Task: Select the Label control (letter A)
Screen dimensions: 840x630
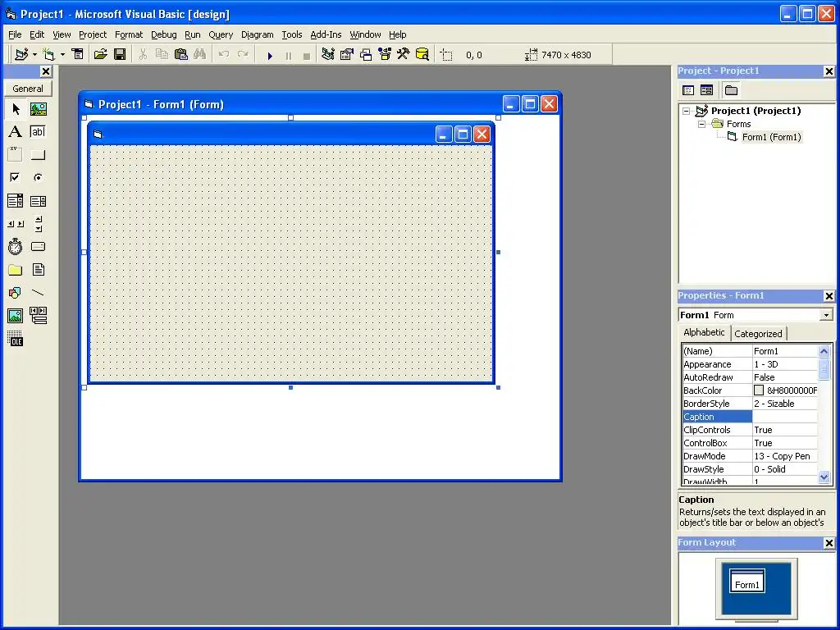Action: pyautogui.click(x=16, y=132)
